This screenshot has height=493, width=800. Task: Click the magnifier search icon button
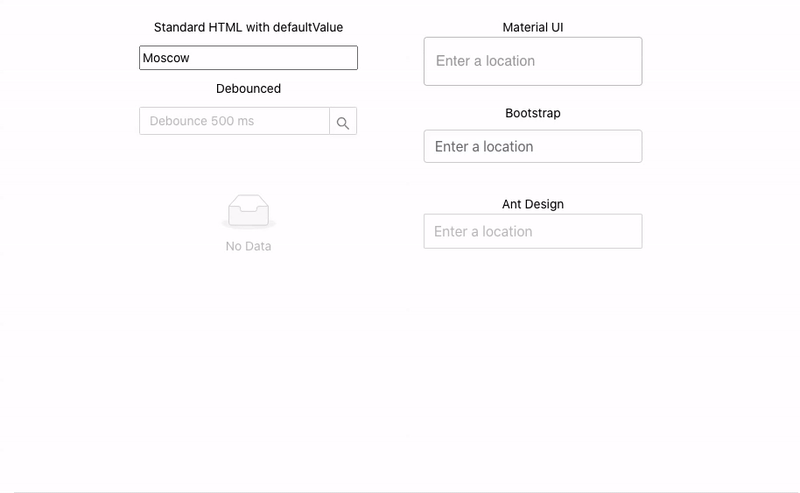click(x=343, y=121)
